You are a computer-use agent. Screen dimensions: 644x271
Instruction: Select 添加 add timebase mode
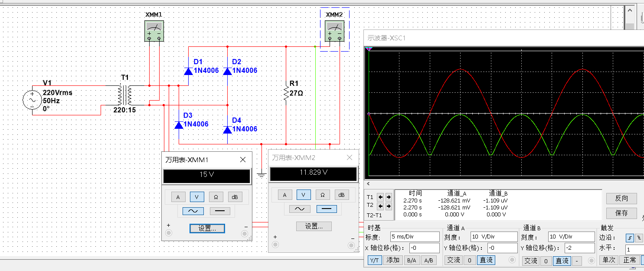(x=393, y=260)
